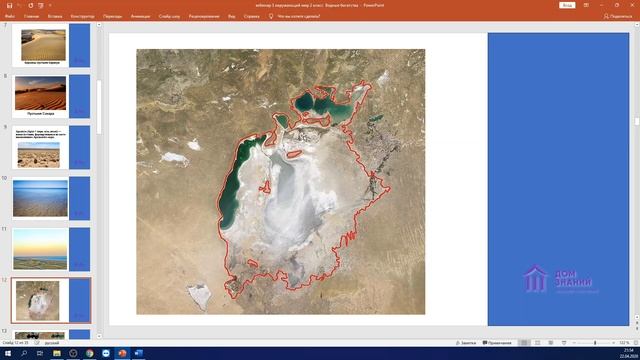Click the lightbulb Tell Me icon
This screenshot has width=640, height=360.
point(271,16)
